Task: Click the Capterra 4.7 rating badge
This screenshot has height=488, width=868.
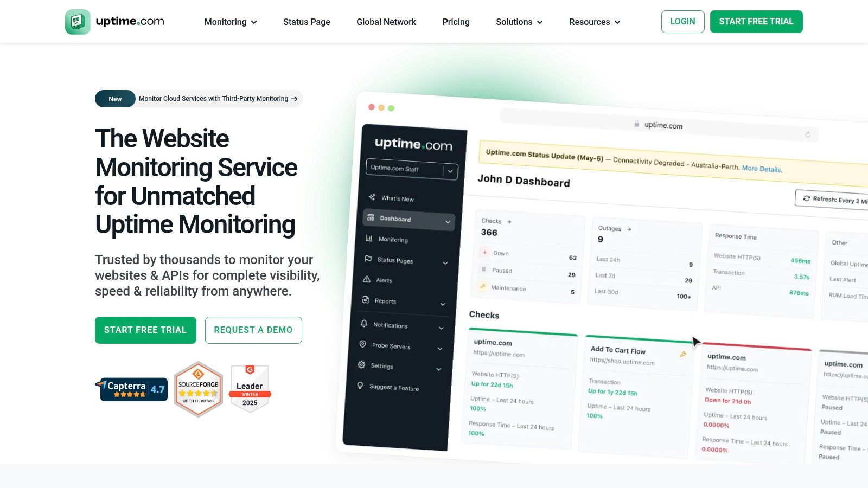Action: coord(133,388)
